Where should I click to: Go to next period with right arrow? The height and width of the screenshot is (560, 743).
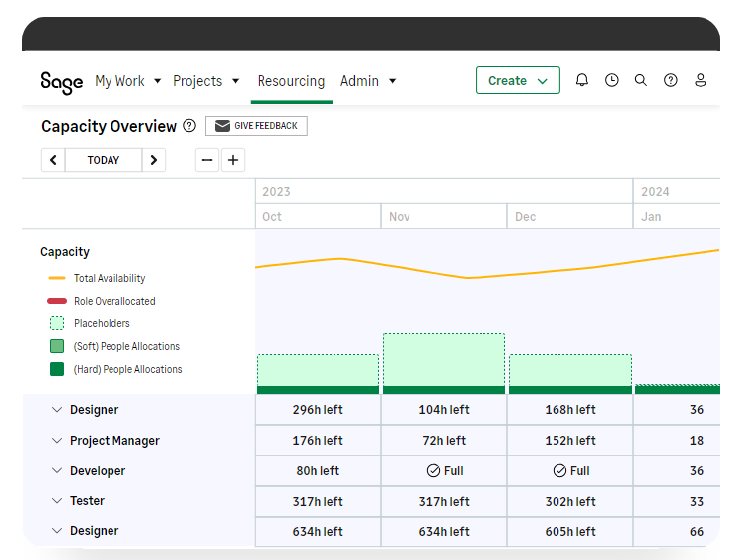[x=153, y=160]
